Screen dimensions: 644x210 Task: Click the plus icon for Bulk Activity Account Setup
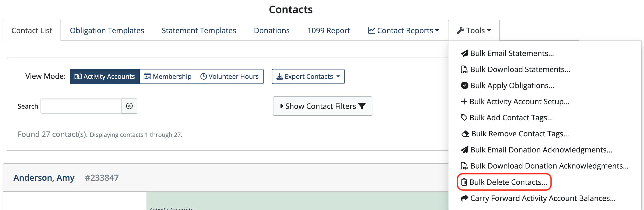click(x=464, y=102)
